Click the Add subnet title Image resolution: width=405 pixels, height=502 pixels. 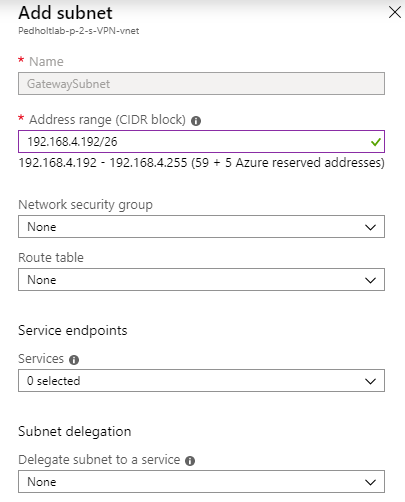tap(65, 13)
